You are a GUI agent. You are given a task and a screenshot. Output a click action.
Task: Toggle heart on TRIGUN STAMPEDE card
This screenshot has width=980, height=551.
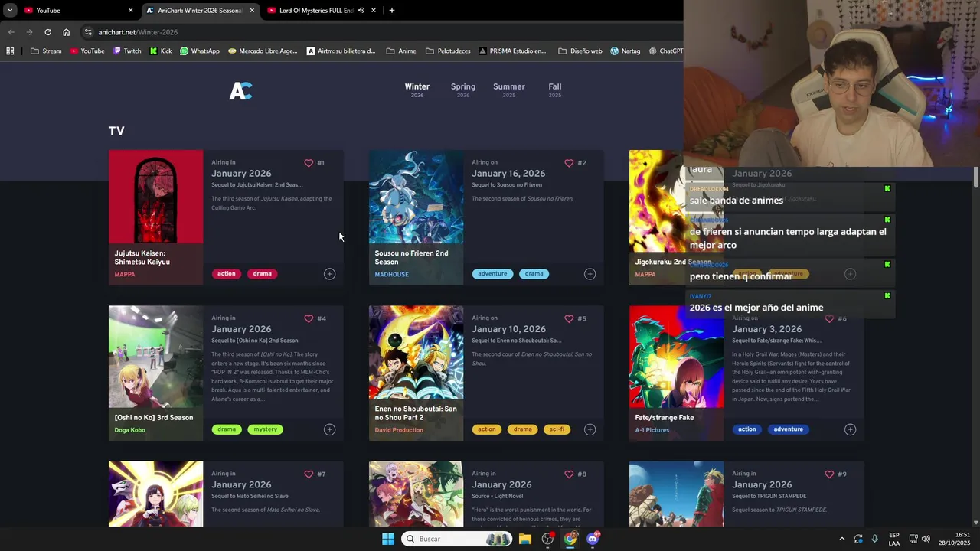click(x=829, y=474)
